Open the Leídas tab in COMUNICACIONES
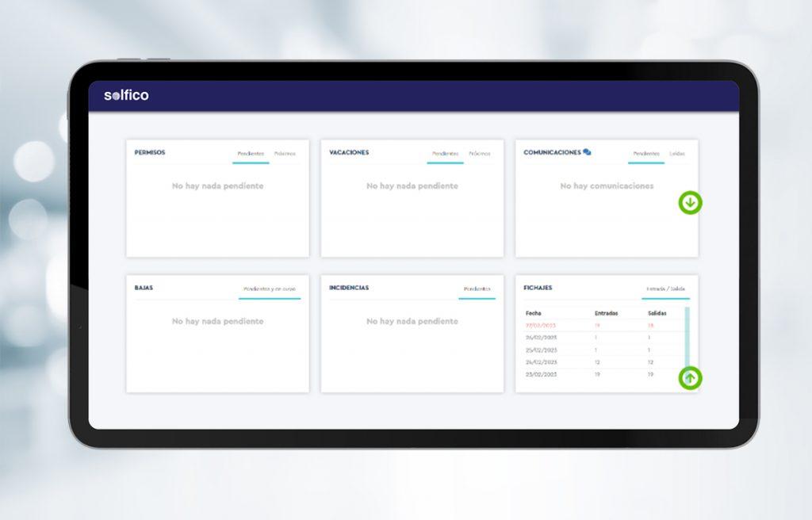The width and height of the screenshot is (812, 520). (x=676, y=154)
